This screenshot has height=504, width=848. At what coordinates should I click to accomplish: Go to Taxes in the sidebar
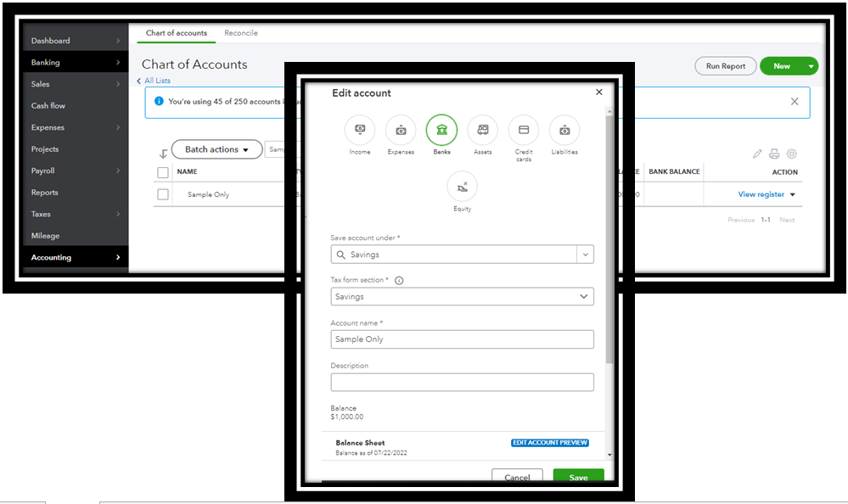(41, 214)
